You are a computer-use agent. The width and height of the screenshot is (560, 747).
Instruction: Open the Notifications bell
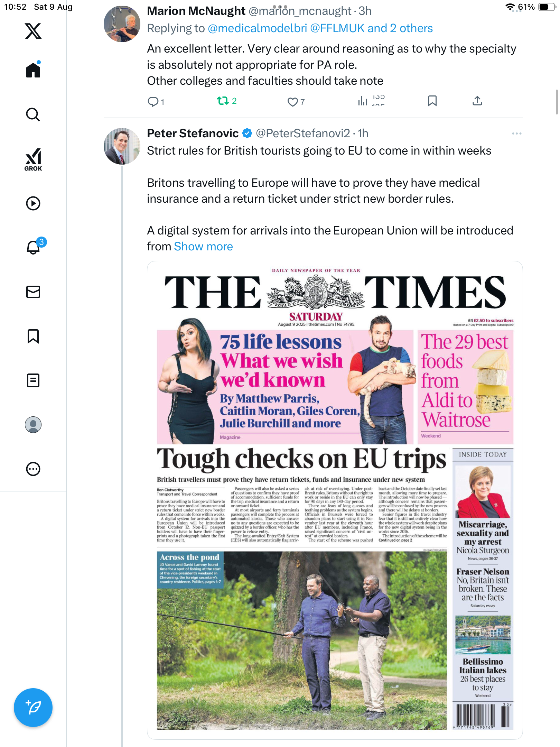[x=33, y=247]
